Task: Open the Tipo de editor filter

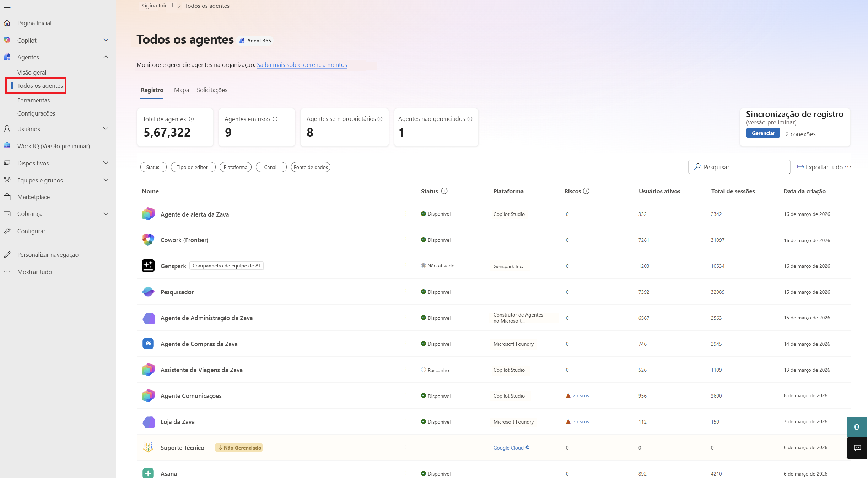Action: [x=193, y=167]
